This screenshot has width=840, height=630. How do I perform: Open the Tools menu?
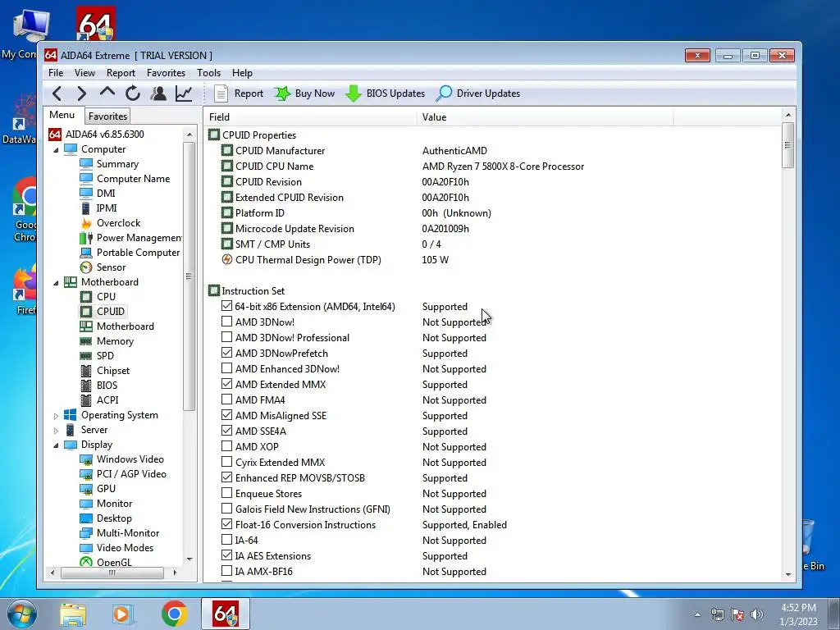208,73
